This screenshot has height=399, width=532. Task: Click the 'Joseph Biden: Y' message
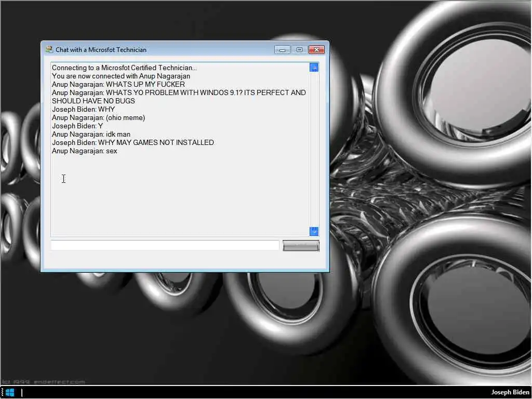[x=77, y=126]
